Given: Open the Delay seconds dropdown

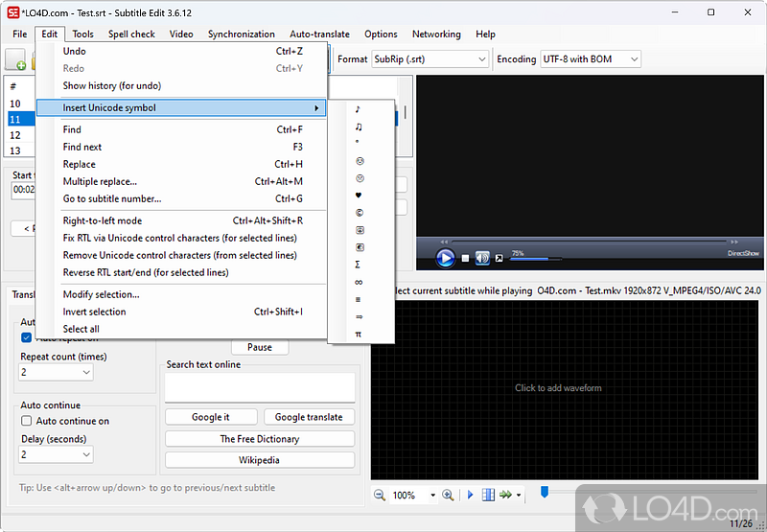Looking at the screenshot, I should pos(57,454).
